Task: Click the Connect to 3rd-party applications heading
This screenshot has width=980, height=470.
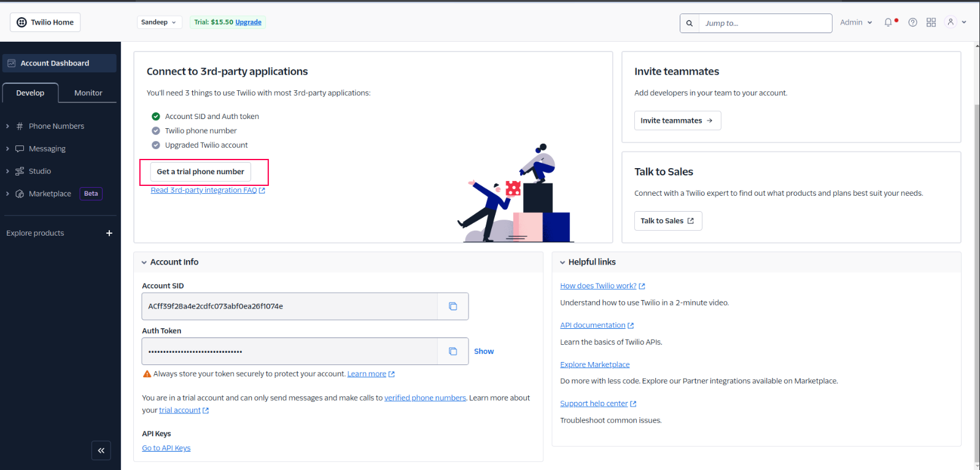Action: coord(227,72)
